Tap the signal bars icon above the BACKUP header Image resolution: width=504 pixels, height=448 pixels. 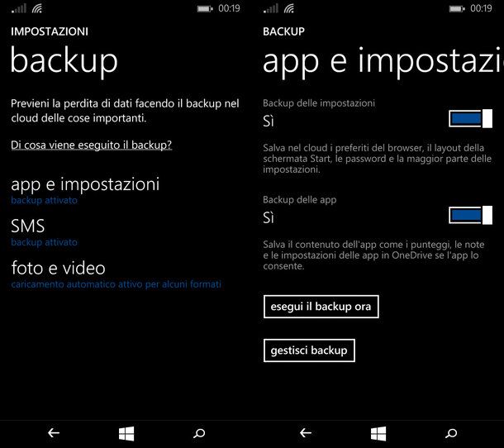(270, 8)
